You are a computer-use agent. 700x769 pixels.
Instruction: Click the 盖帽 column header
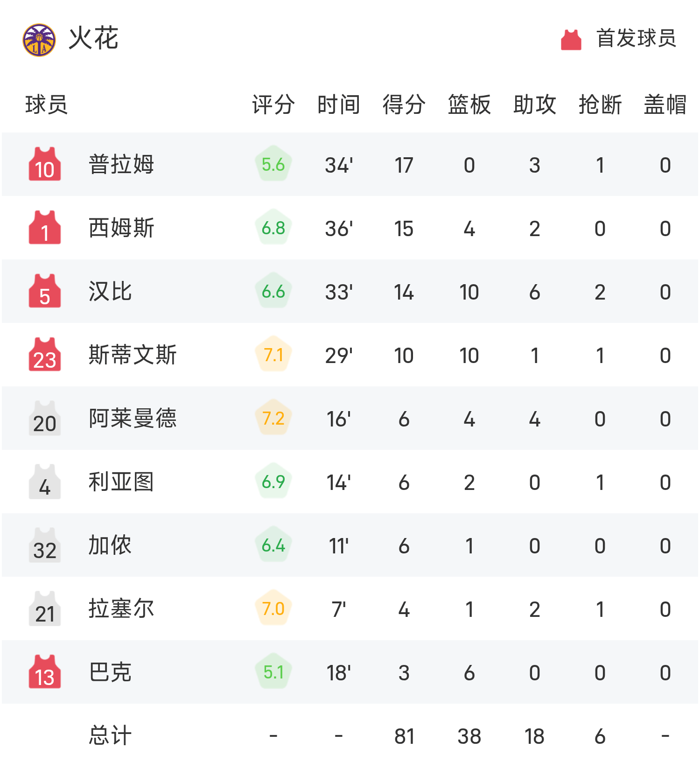click(x=665, y=105)
